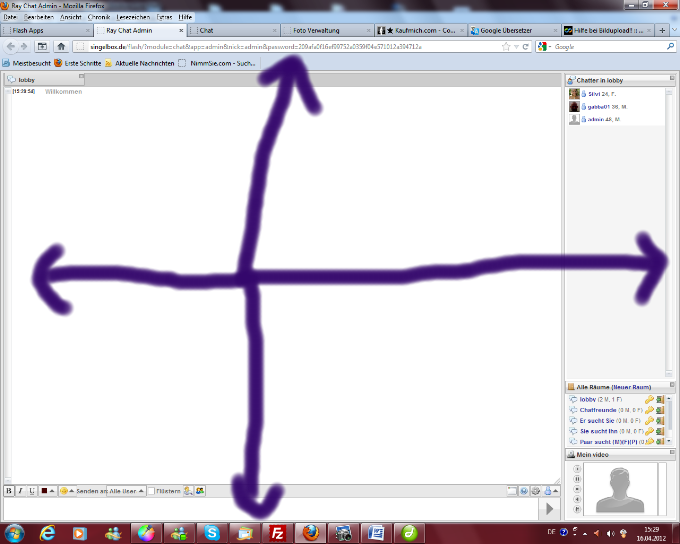The width and height of the screenshot is (680, 544).
Task: Click the two-users group icon in chat toolbar
Action: (200, 491)
